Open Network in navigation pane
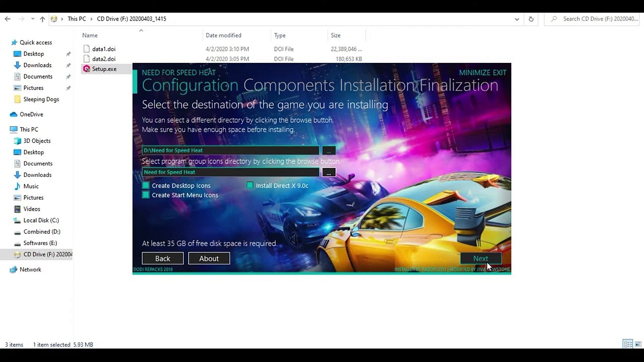644x362 pixels. (x=30, y=269)
